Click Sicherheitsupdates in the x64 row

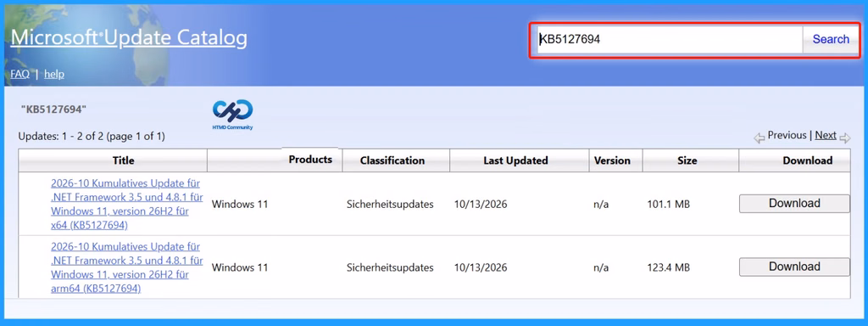[390, 205]
